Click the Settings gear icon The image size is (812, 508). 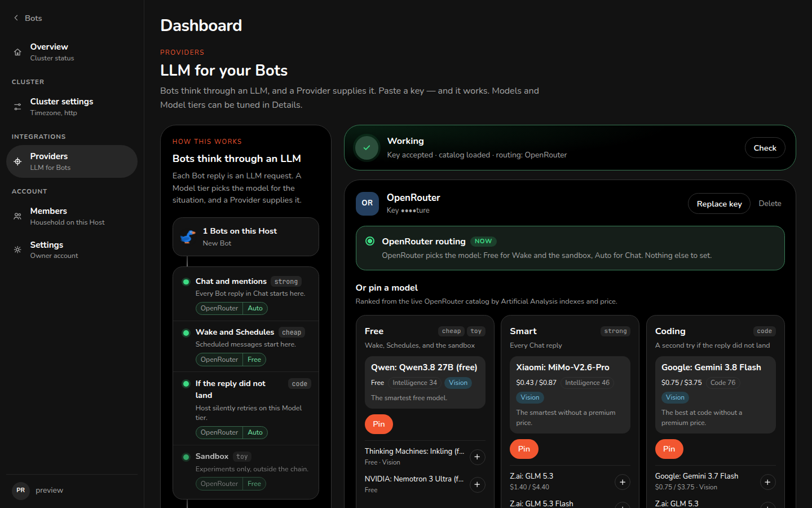pyautogui.click(x=17, y=249)
